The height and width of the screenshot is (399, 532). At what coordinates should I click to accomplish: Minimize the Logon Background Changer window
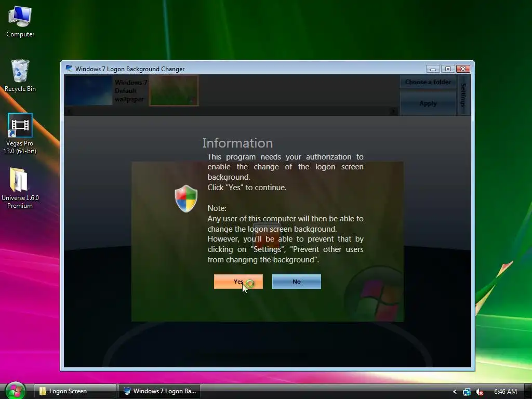coord(433,69)
